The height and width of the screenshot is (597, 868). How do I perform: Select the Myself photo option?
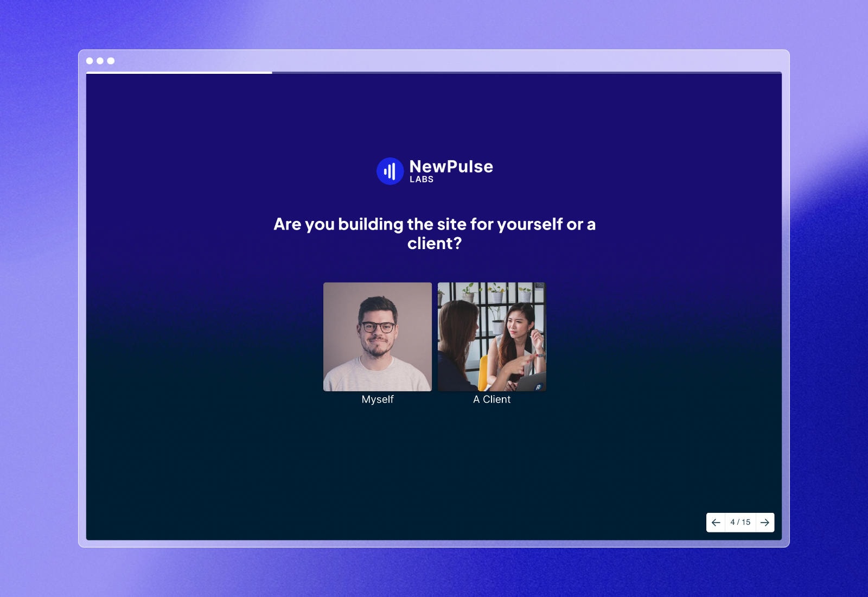point(378,336)
